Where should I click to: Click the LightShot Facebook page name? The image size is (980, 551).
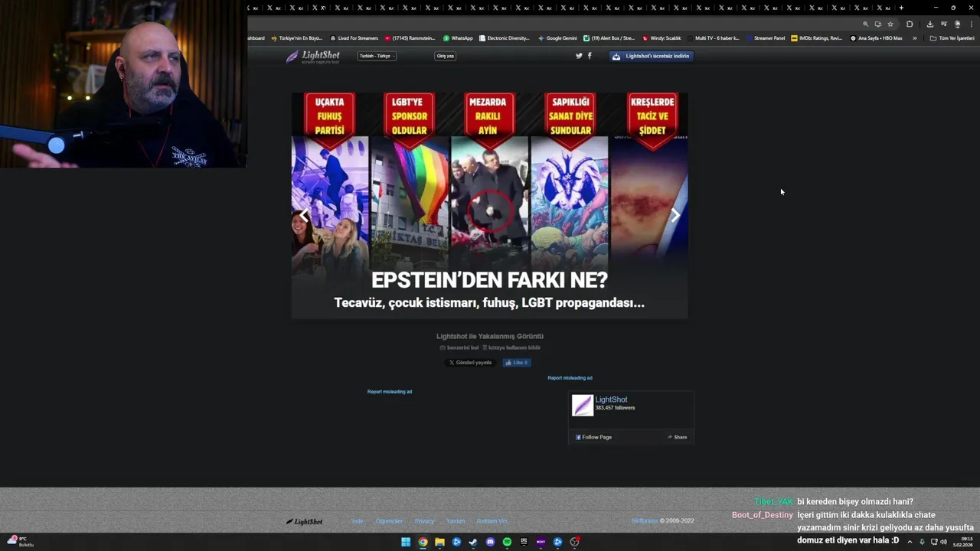pyautogui.click(x=611, y=399)
